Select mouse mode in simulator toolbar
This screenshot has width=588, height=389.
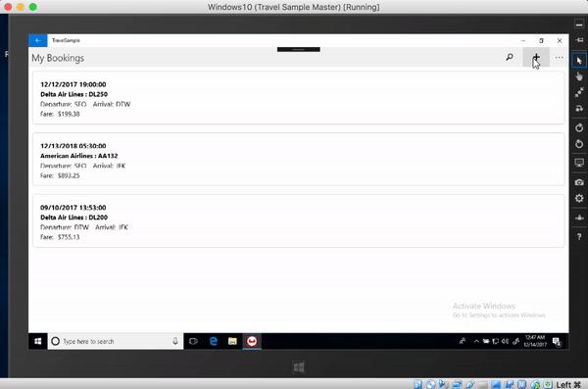579,61
